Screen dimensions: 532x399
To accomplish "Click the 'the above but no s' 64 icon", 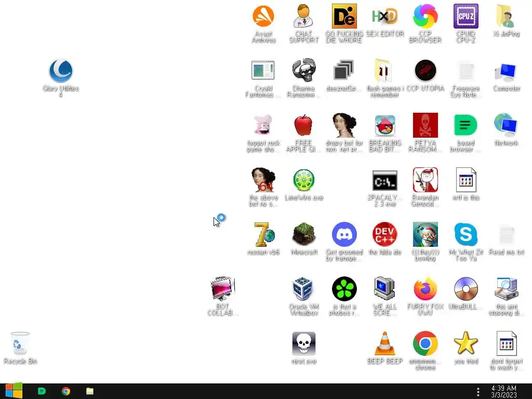I will 263,180.
